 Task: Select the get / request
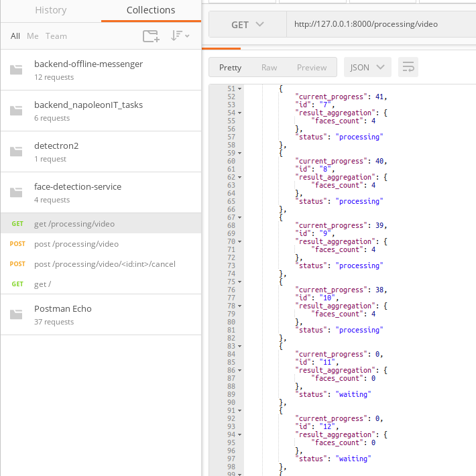(101, 284)
